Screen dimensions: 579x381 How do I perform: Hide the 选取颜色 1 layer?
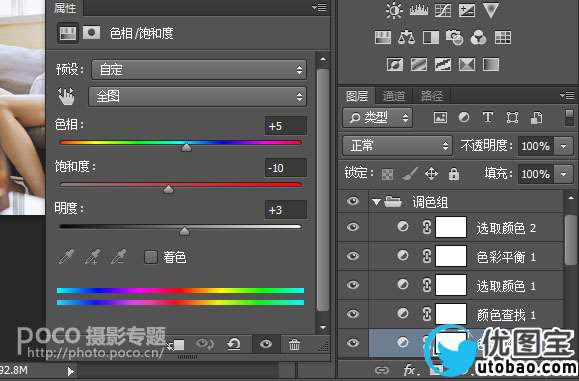point(353,285)
